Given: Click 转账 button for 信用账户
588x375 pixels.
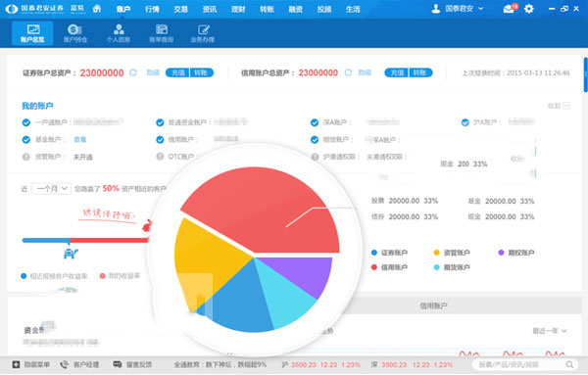Looking at the screenshot, I should point(420,72).
